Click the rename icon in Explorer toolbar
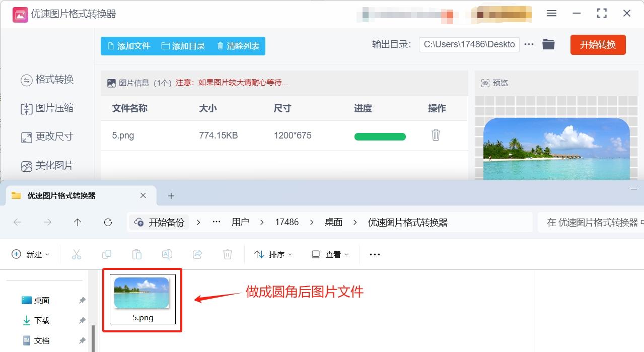Viewport: 644px width, 352px height. [167, 254]
